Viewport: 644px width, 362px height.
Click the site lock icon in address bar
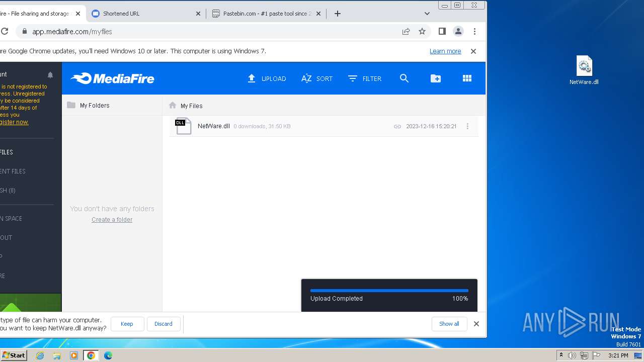click(x=24, y=31)
